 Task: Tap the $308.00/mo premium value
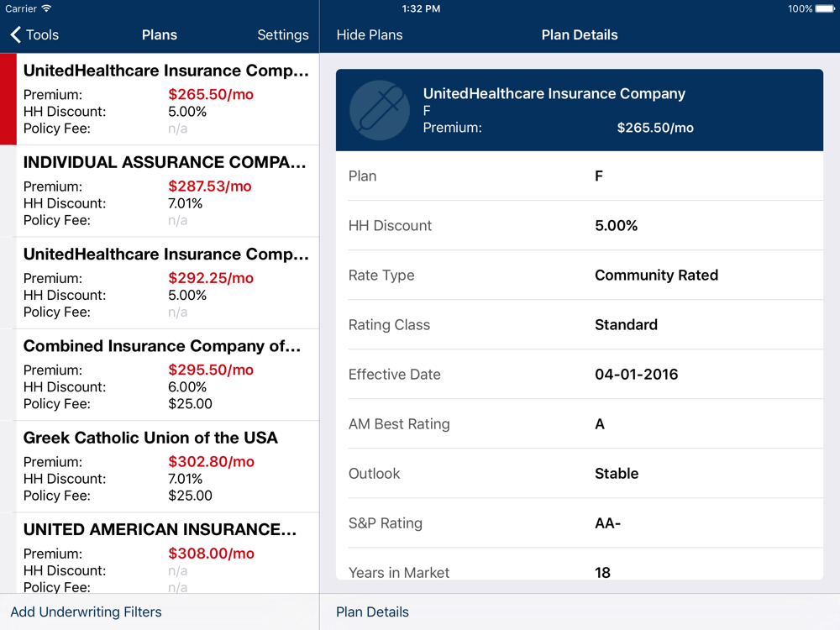point(212,554)
